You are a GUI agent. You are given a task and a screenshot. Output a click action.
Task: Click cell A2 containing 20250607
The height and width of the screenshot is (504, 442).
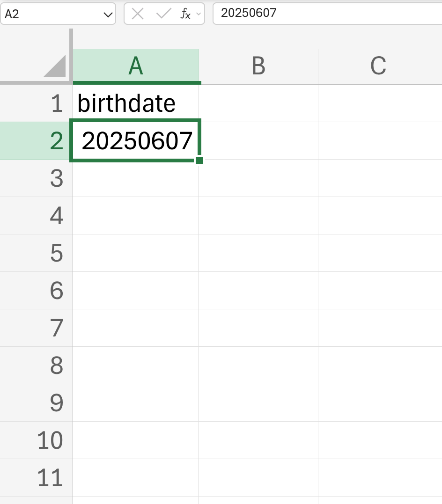(x=136, y=140)
